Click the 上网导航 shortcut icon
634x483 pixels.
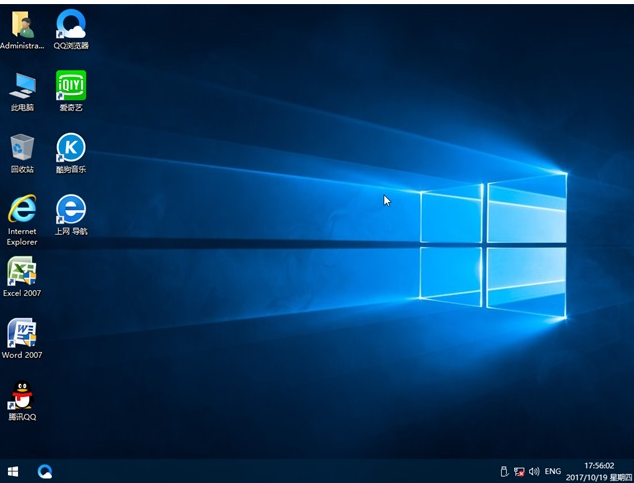click(x=71, y=209)
